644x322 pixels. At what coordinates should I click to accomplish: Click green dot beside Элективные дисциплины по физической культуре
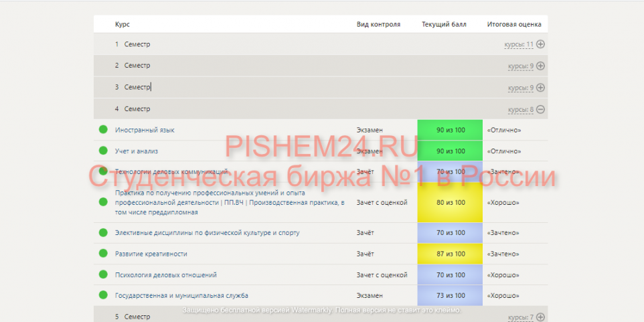(x=103, y=232)
